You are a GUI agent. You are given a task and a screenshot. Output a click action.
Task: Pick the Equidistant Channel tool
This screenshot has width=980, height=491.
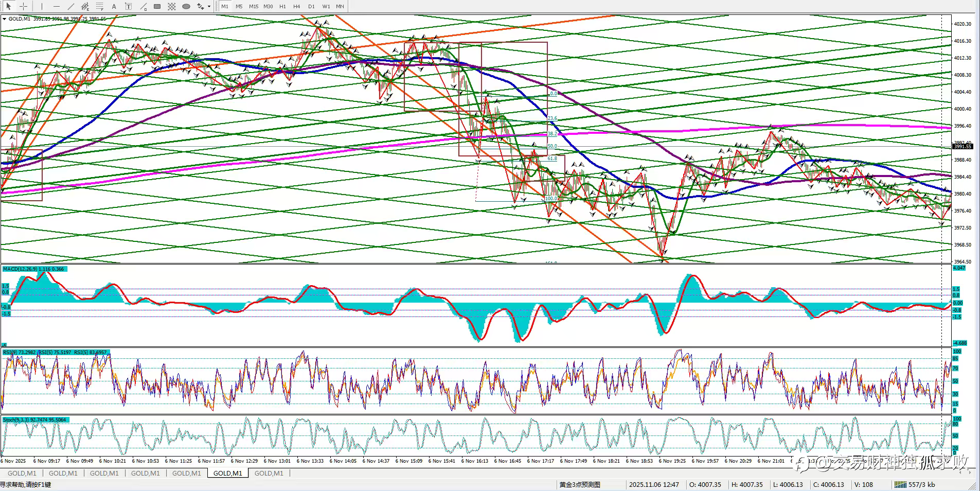tap(85, 7)
